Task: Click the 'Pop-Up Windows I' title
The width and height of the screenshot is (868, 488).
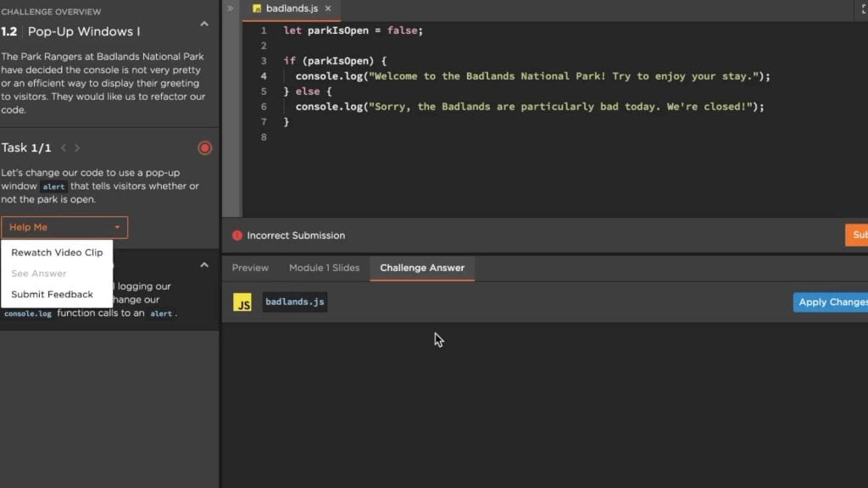Action: (x=84, y=31)
